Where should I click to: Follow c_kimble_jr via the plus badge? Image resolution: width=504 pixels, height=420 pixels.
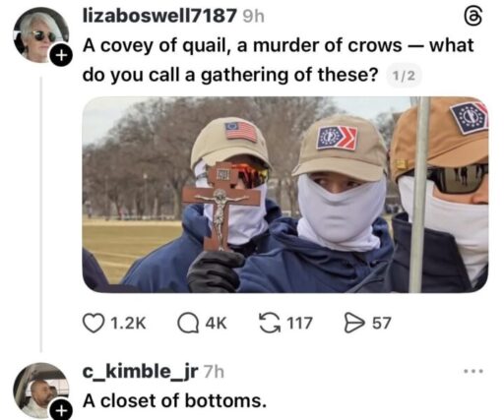60,410
